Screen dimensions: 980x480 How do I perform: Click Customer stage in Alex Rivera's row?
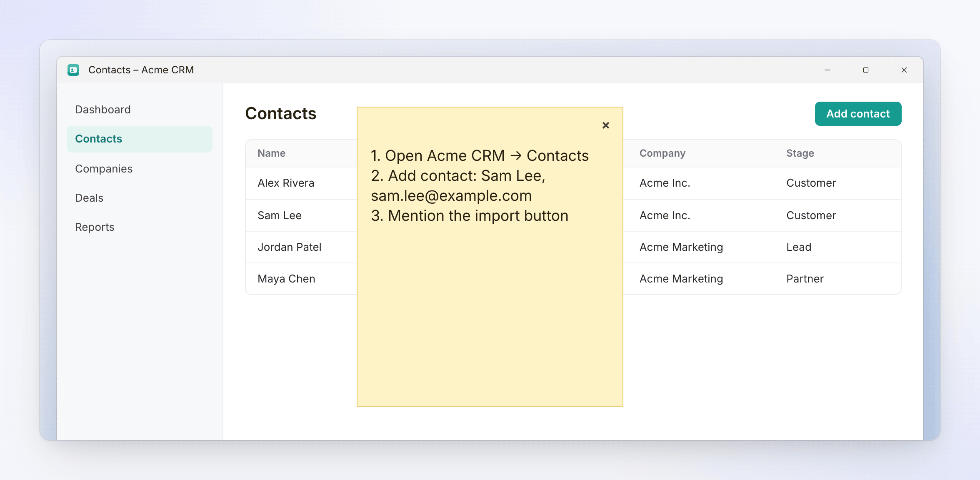click(811, 183)
